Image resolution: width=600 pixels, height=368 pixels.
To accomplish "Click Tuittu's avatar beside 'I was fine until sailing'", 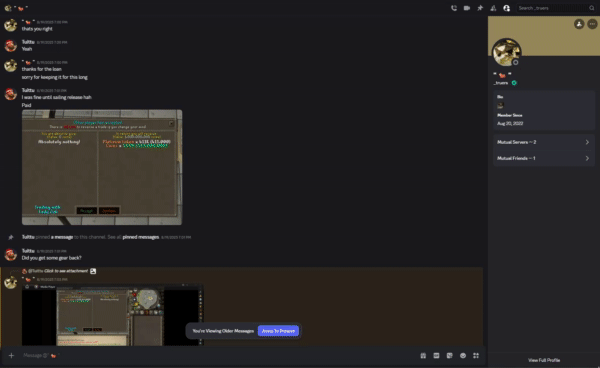I will pyautogui.click(x=10, y=94).
